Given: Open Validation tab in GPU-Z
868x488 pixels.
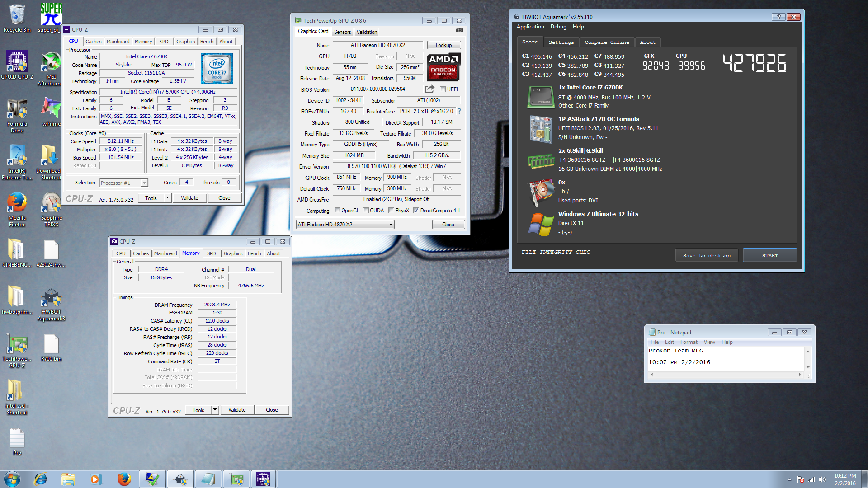Looking at the screenshot, I should tap(367, 32).
